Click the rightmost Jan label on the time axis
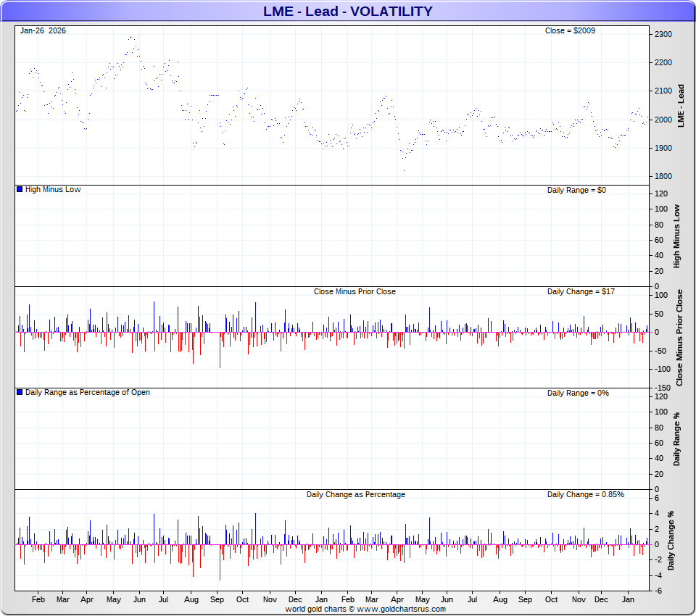The image size is (696, 616). (628, 599)
